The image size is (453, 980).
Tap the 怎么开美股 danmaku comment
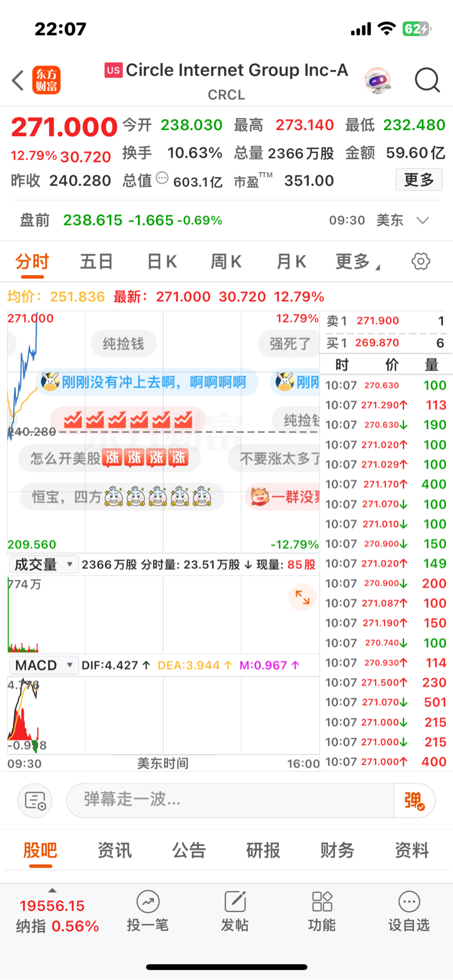[x=109, y=458]
